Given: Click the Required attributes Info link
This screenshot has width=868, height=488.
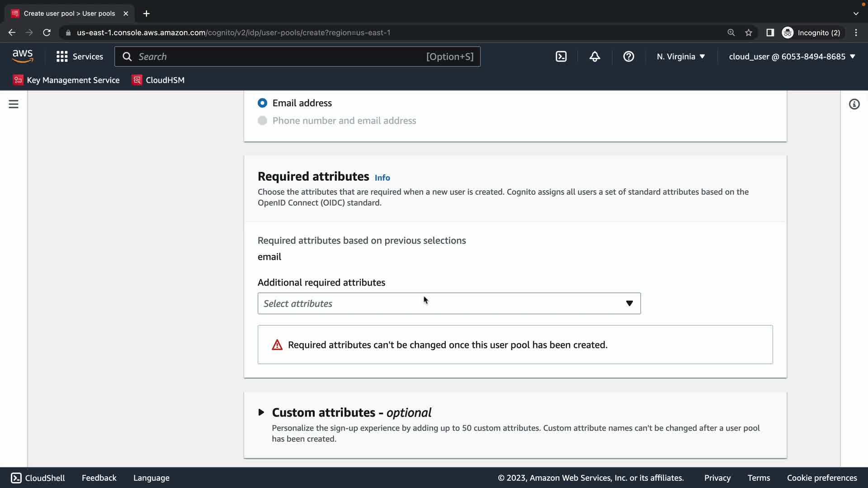Looking at the screenshot, I should click(382, 178).
